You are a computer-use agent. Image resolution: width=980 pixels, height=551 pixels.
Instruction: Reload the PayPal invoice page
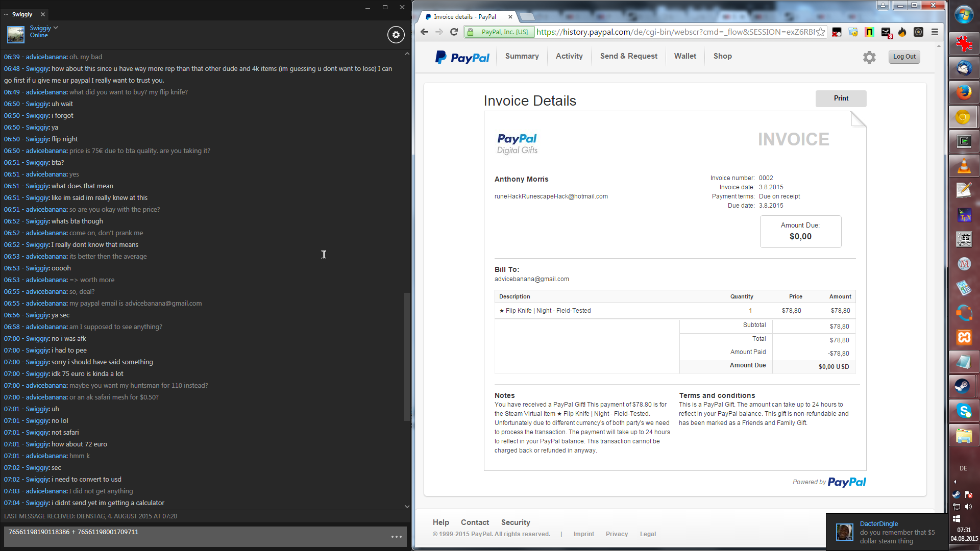454,32
